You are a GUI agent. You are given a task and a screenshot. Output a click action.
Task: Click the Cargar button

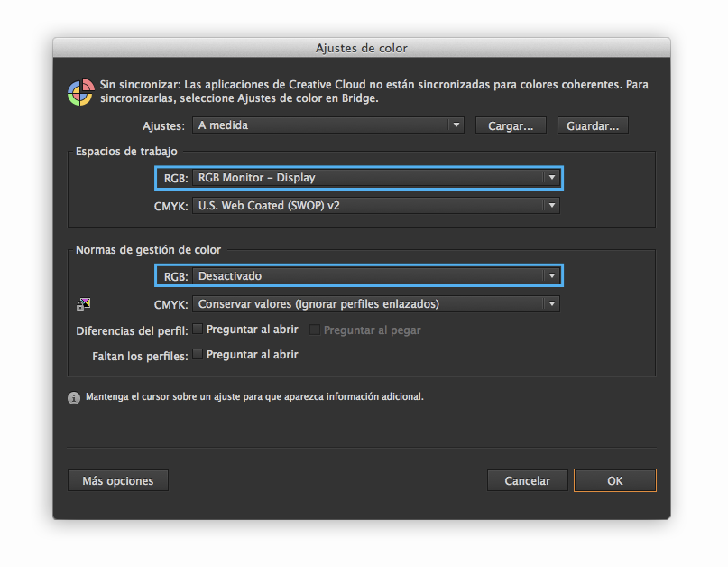(x=511, y=125)
